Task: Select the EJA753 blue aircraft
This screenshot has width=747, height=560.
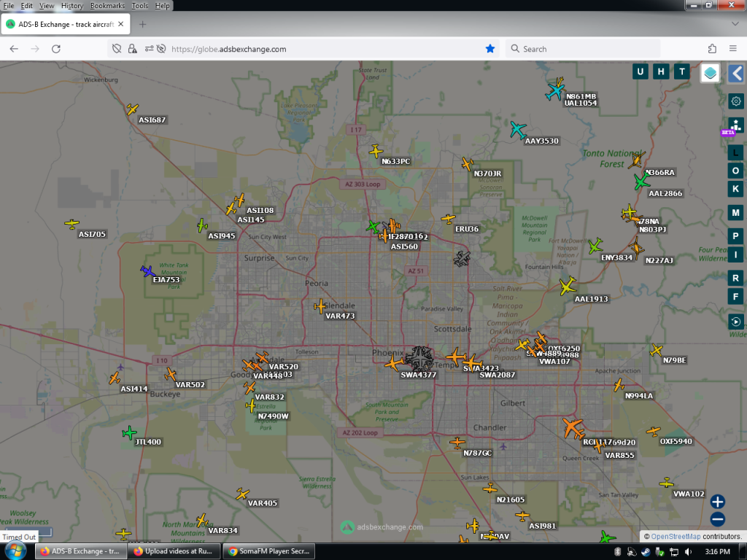Action: (147, 271)
